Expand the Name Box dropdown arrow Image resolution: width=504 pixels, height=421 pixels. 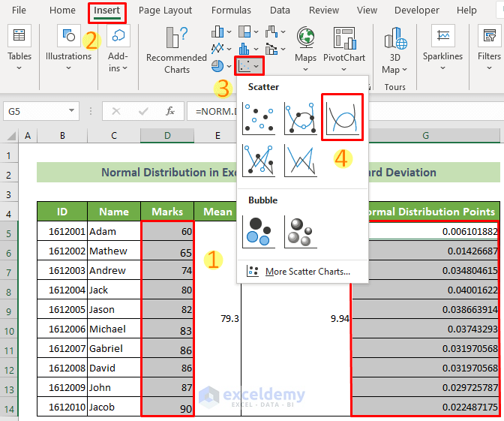tap(71, 110)
